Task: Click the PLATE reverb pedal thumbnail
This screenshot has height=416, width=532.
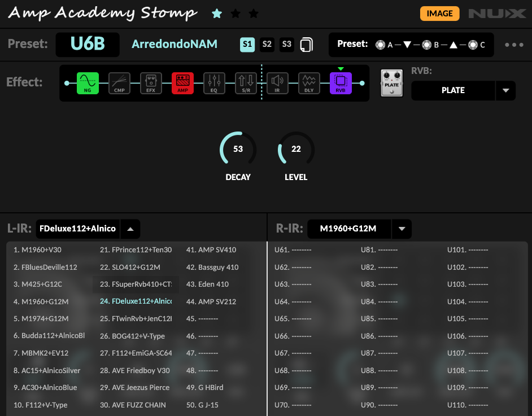Action: click(x=391, y=83)
